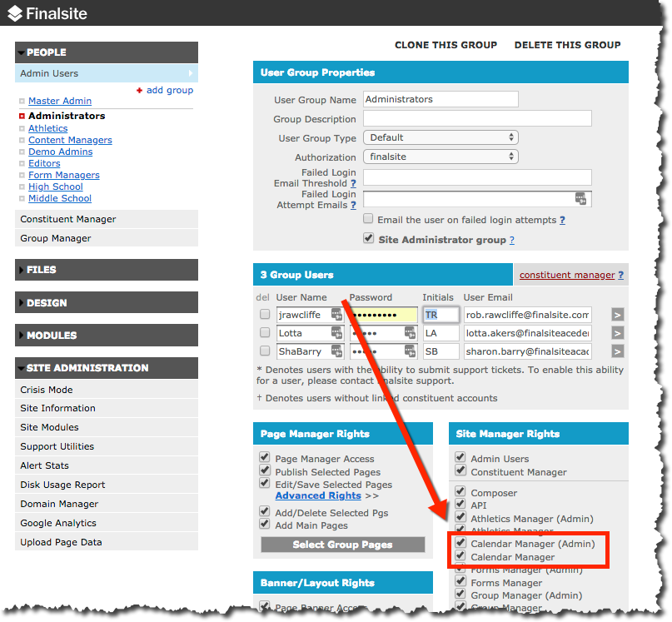Toggle Calendar Manager (Admin) checkbox
The height and width of the screenshot is (622, 672).
coord(460,542)
